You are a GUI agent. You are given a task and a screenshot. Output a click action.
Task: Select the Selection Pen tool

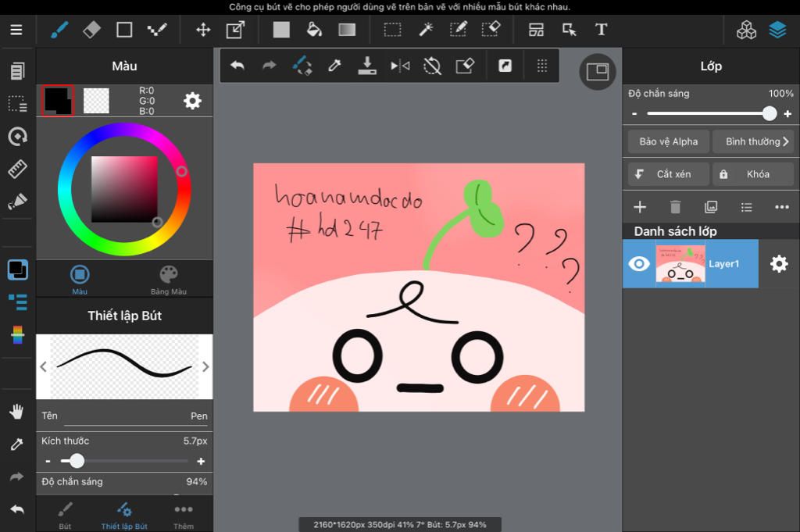click(458, 29)
